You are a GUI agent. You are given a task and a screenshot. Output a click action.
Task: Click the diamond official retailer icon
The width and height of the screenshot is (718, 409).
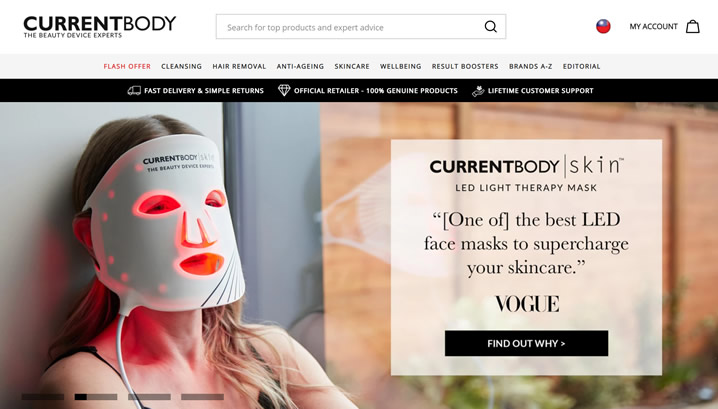[x=284, y=91]
